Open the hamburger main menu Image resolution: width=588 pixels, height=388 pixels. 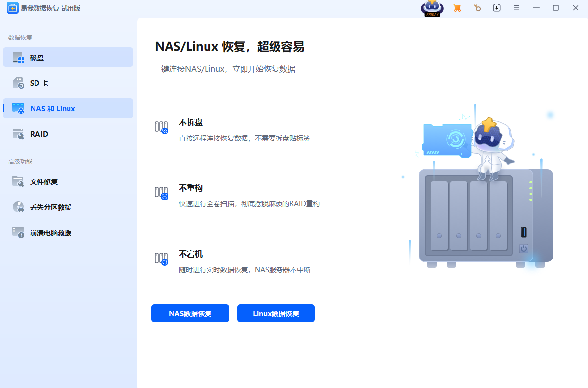[517, 8]
